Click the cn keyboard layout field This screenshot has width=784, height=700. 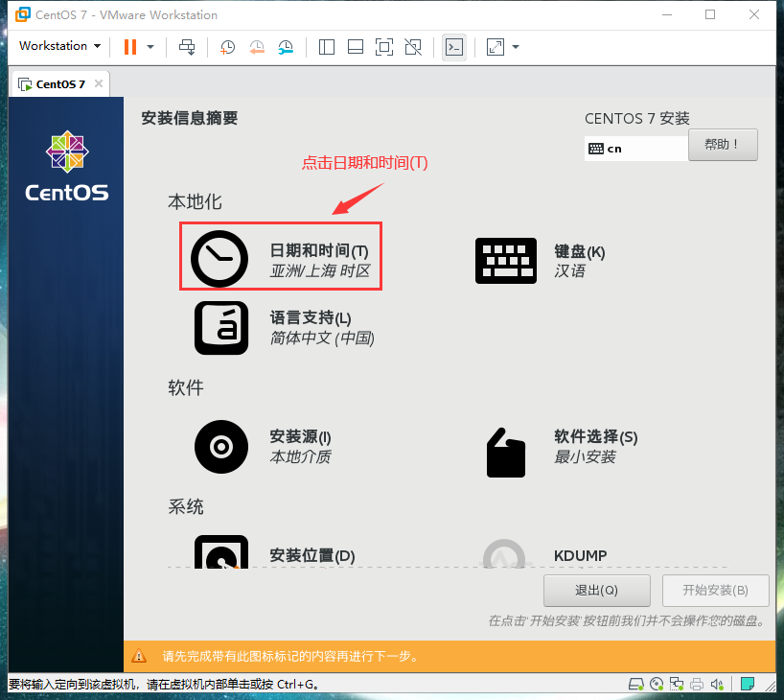635,149
